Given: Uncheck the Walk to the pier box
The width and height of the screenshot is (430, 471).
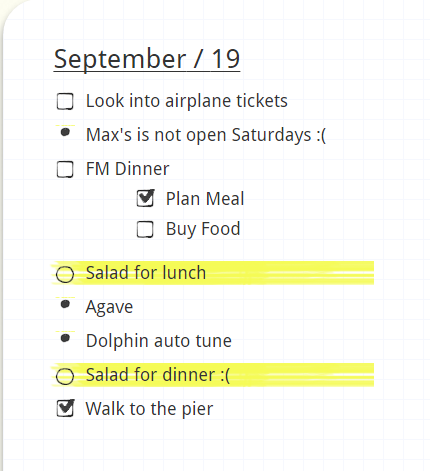Looking at the screenshot, I should click(x=65, y=408).
